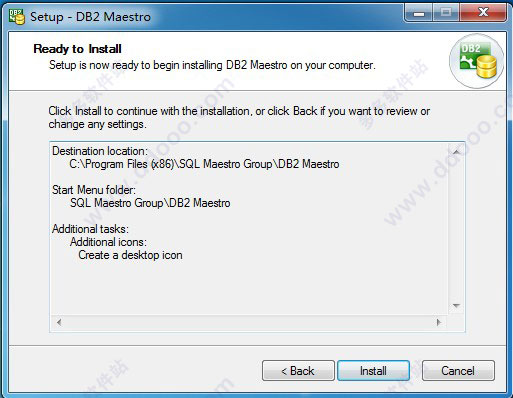Click the DB2 Maestro logo in header
The image size is (513, 398).
[477, 61]
